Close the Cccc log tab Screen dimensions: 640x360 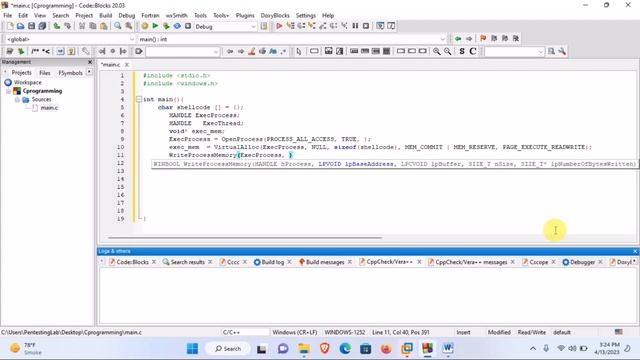[x=245, y=262]
